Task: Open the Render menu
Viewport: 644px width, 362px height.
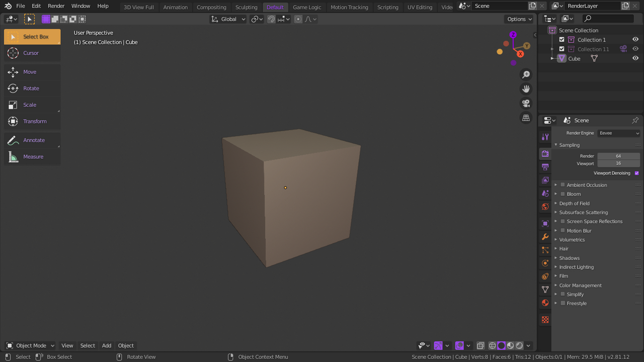Action: click(x=56, y=6)
